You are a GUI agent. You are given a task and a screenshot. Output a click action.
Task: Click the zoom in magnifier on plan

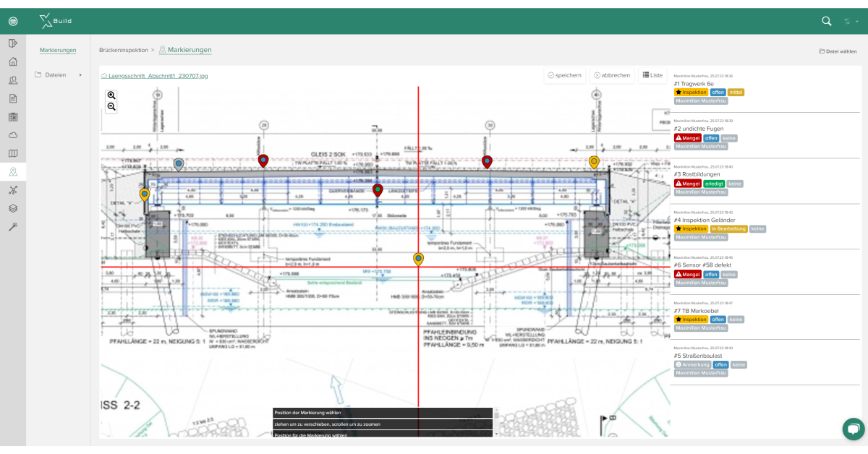point(111,95)
